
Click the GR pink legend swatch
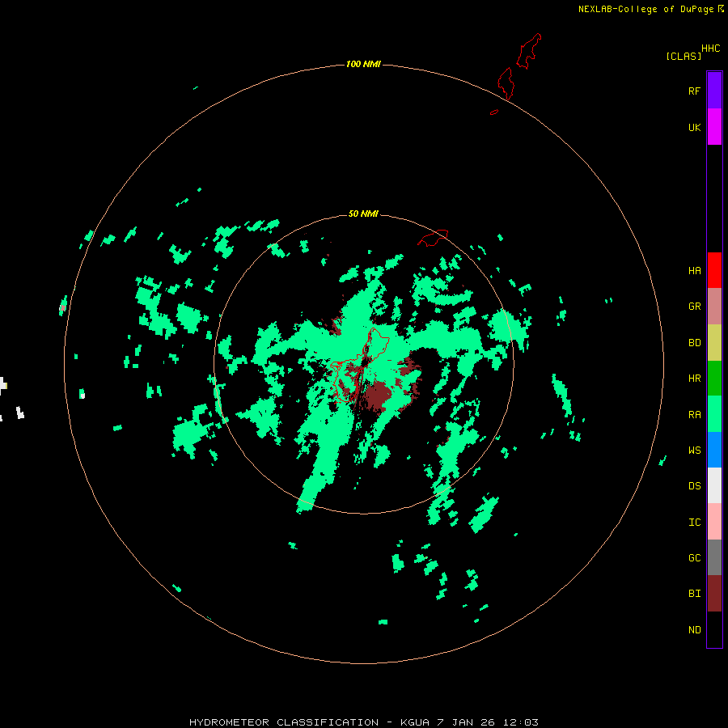point(714,307)
